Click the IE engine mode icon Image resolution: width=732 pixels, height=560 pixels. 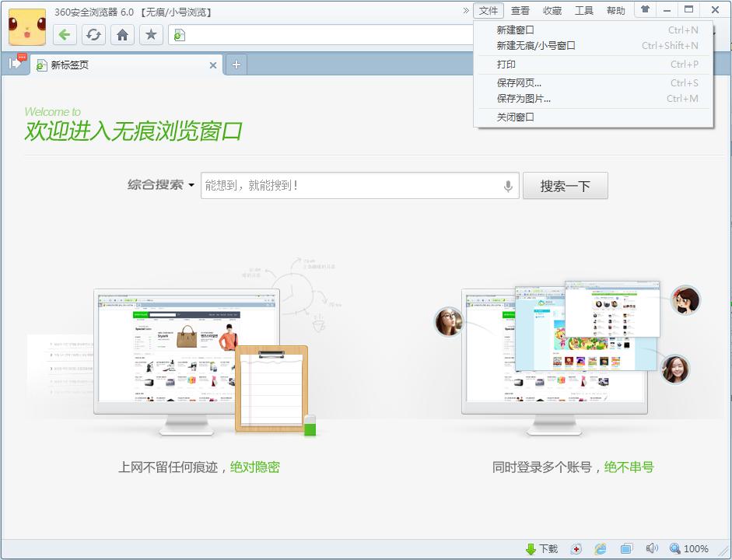601,549
